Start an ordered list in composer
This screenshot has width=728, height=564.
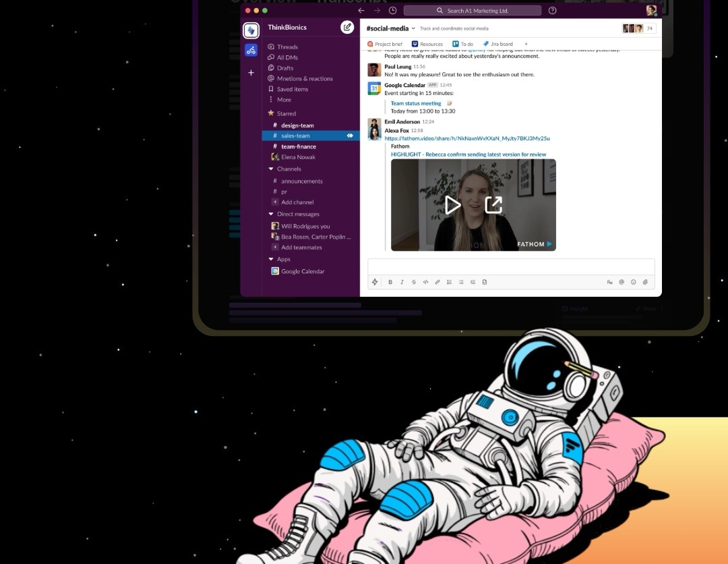pyautogui.click(x=450, y=282)
